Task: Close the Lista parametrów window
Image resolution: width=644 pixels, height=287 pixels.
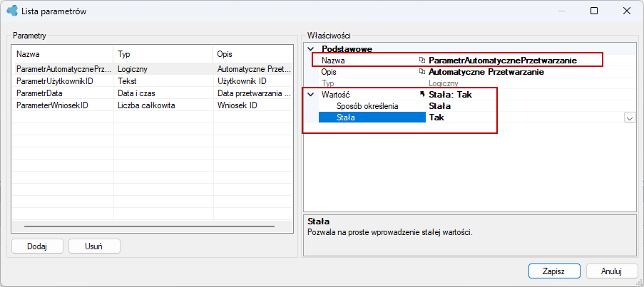Action: tap(626, 11)
